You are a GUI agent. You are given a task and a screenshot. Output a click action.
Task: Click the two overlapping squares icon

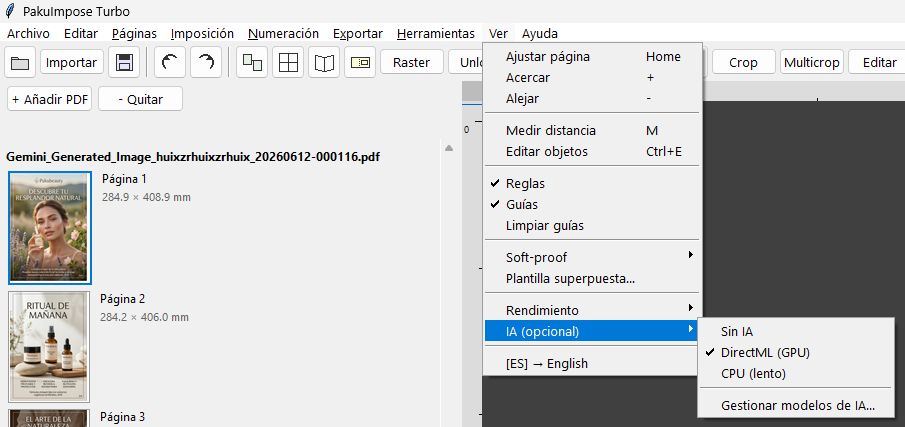click(x=252, y=62)
